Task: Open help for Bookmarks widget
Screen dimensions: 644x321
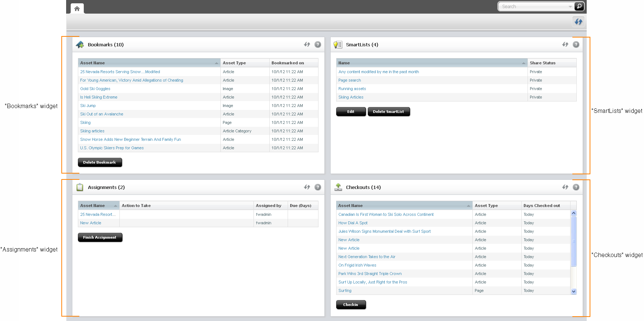Action: point(318,44)
